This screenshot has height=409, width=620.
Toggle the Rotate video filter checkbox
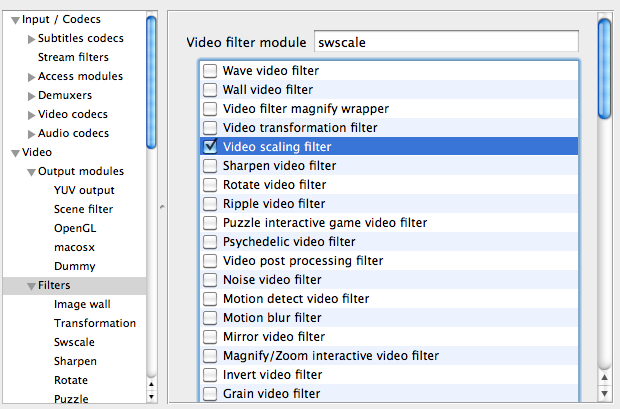pos(210,185)
